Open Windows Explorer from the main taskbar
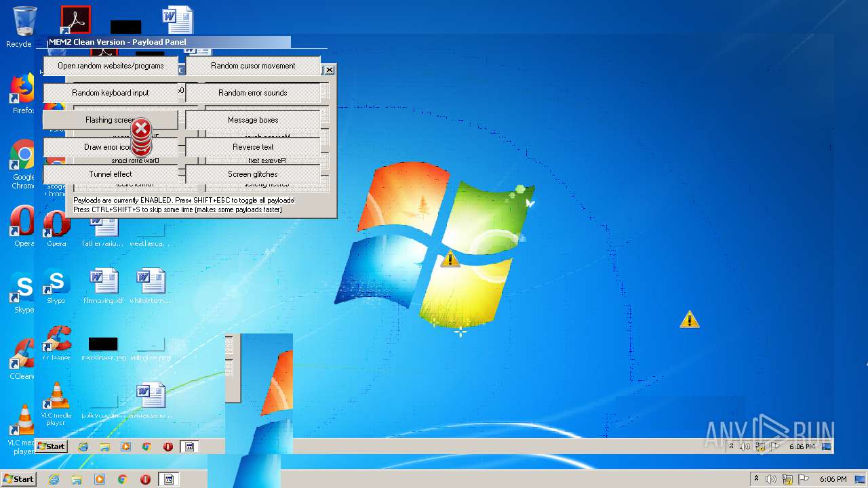This screenshot has width=868, height=488. (x=77, y=479)
